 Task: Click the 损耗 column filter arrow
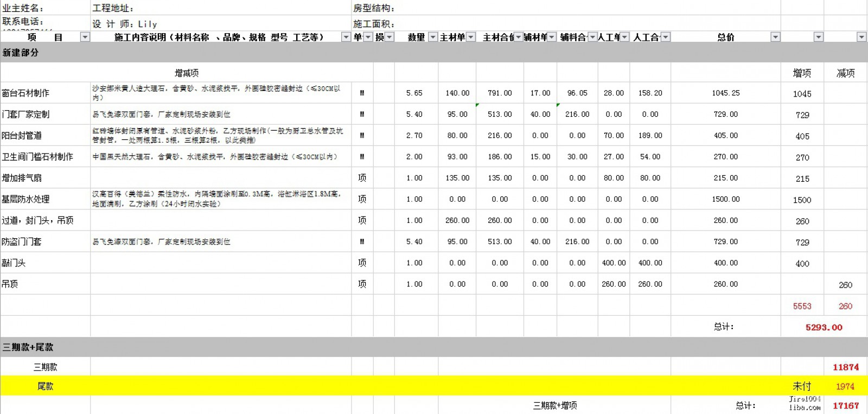pyautogui.click(x=389, y=37)
